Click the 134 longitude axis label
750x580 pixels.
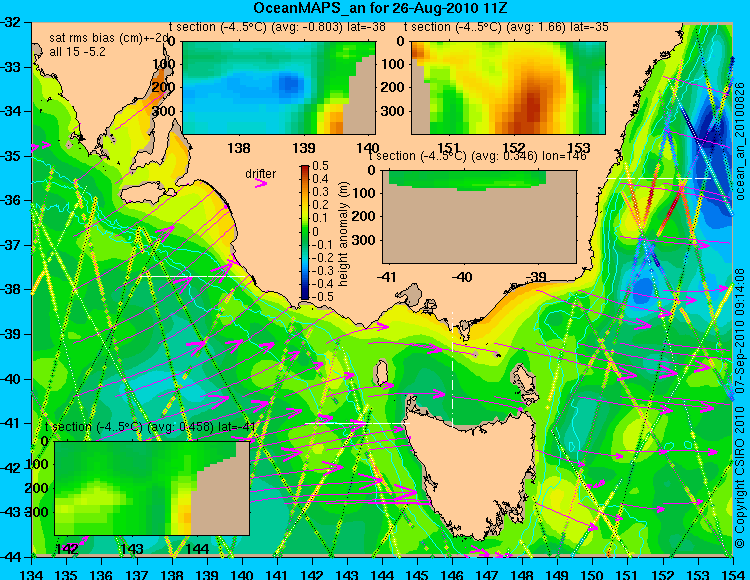point(32,574)
